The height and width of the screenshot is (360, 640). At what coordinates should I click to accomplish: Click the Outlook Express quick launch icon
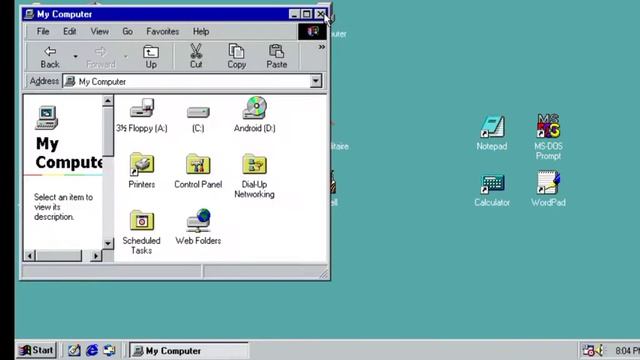[109, 350]
